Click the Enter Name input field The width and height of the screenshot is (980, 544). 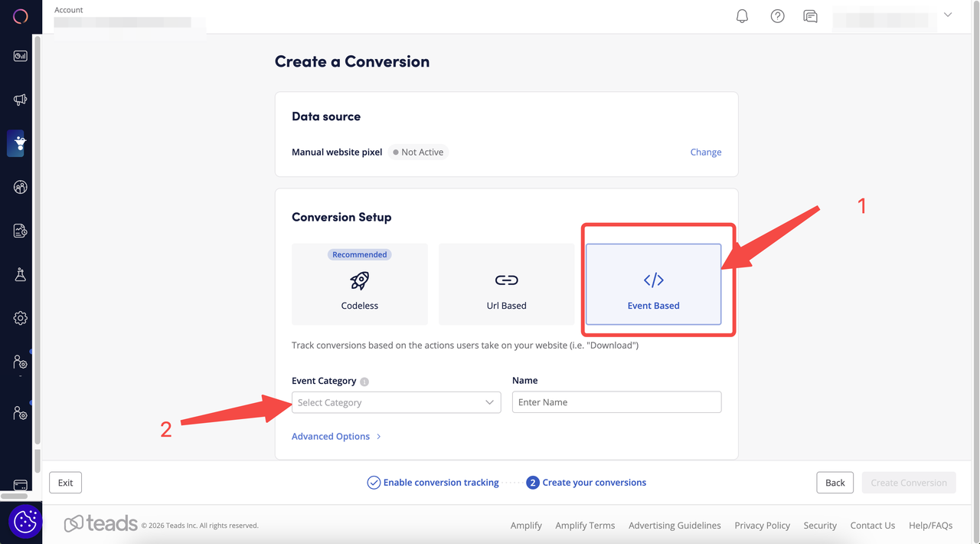(x=616, y=402)
